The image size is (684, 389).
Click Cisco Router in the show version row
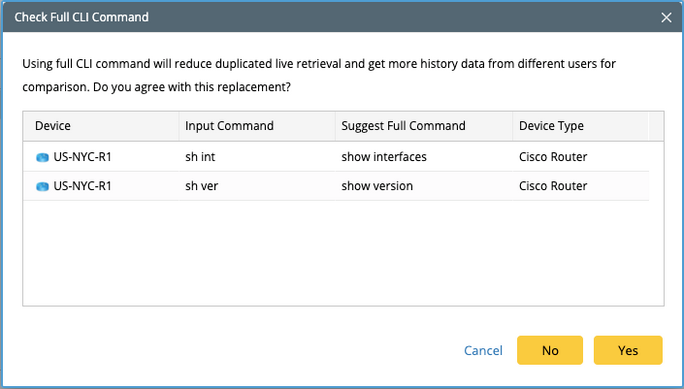click(553, 186)
